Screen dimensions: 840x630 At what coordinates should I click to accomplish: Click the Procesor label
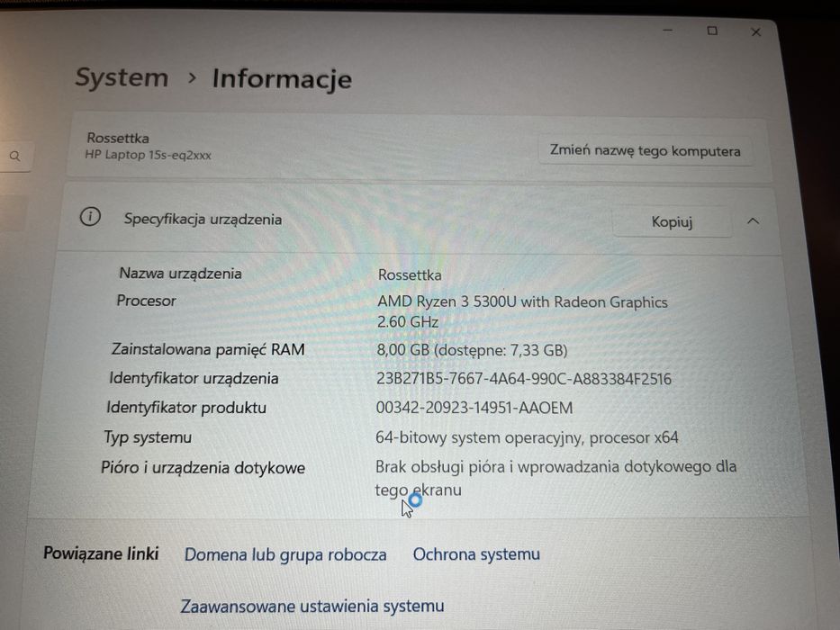tap(146, 301)
